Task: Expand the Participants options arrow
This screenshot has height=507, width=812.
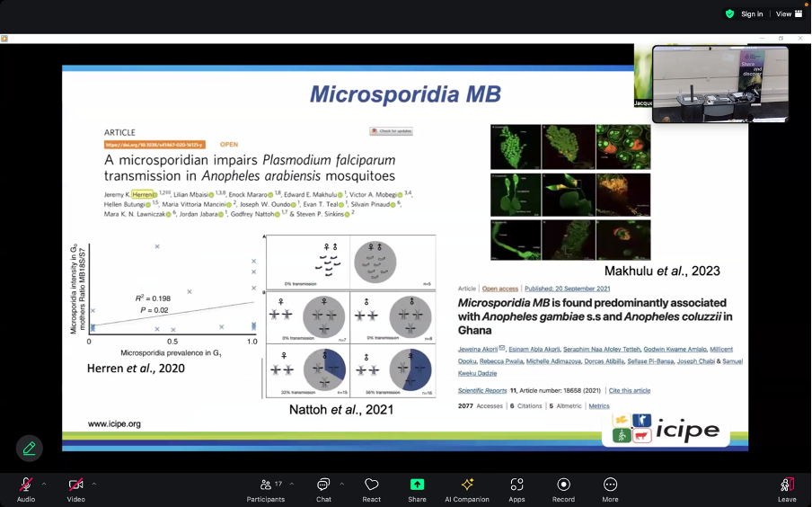Action: (291, 484)
